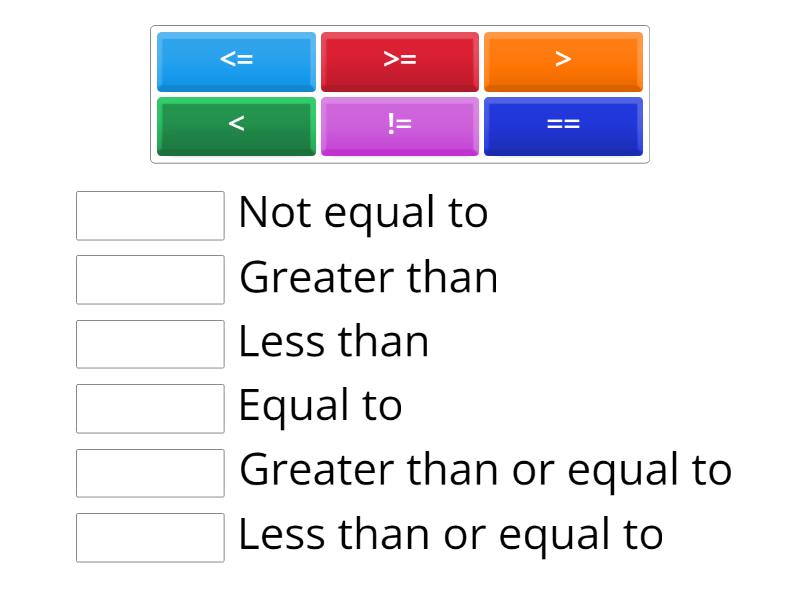Click the Less than or equal to text
This screenshot has height=600, width=800.
450,535
